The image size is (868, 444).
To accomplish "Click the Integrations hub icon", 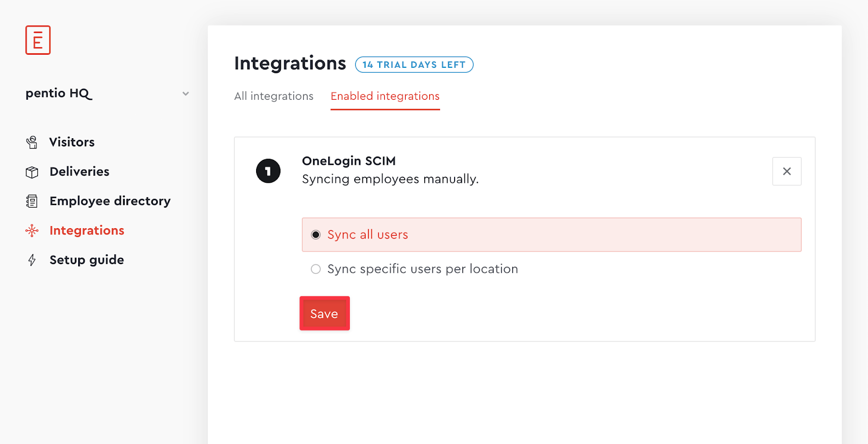I will point(32,230).
